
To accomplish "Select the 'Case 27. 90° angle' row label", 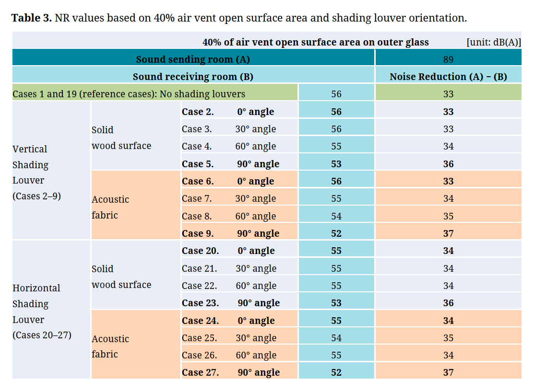I will click(x=231, y=372).
